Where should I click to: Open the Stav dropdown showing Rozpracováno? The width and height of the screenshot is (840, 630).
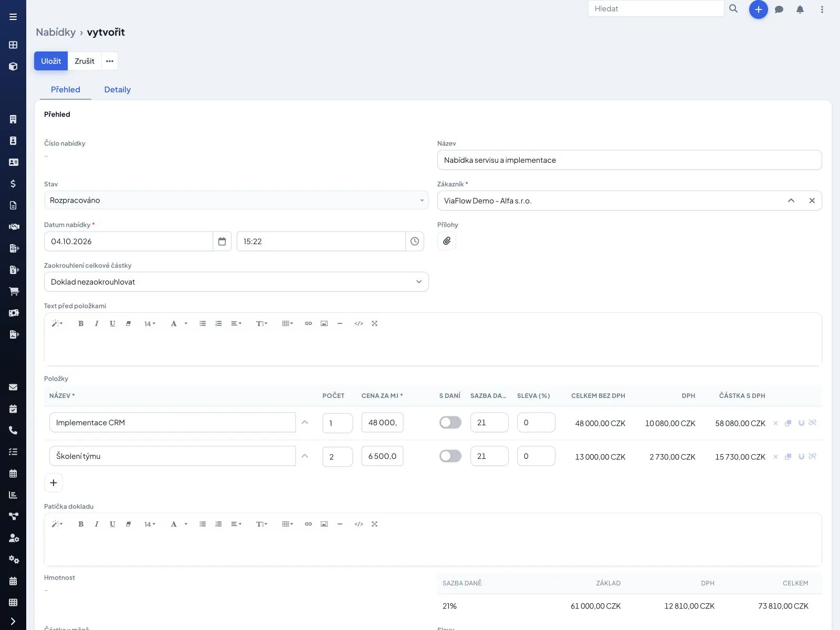pos(236,200)
